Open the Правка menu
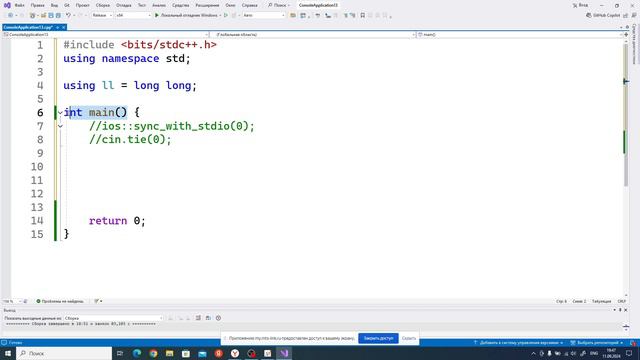This screenshot has width=640, height=360. tap(38, 5)
